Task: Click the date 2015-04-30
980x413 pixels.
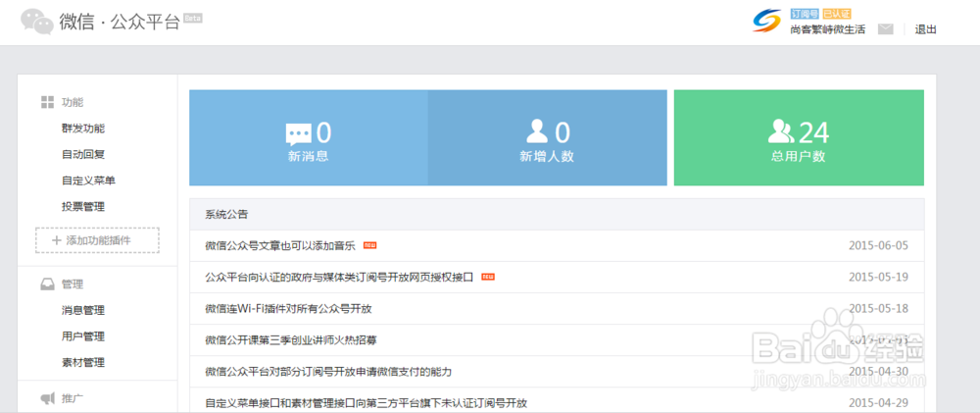Action: [878, 371]
